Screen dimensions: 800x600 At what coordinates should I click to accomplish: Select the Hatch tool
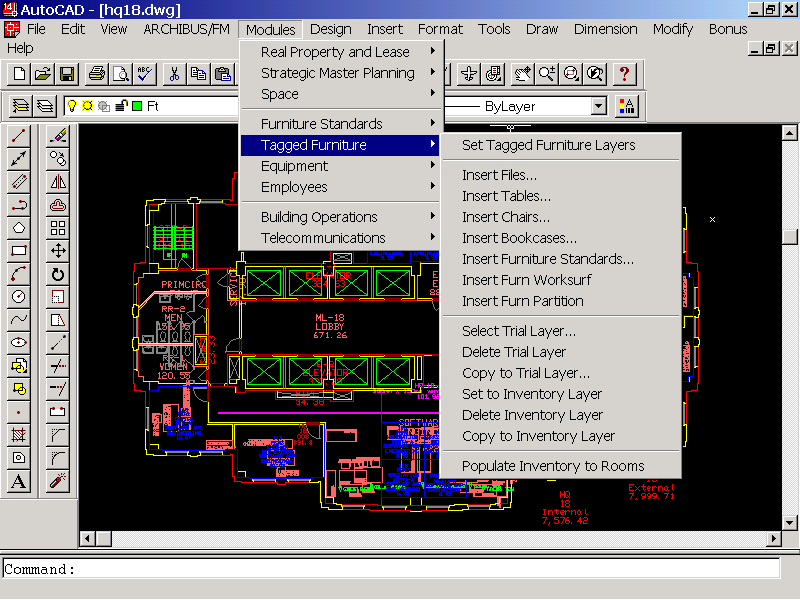pos(19,435)
